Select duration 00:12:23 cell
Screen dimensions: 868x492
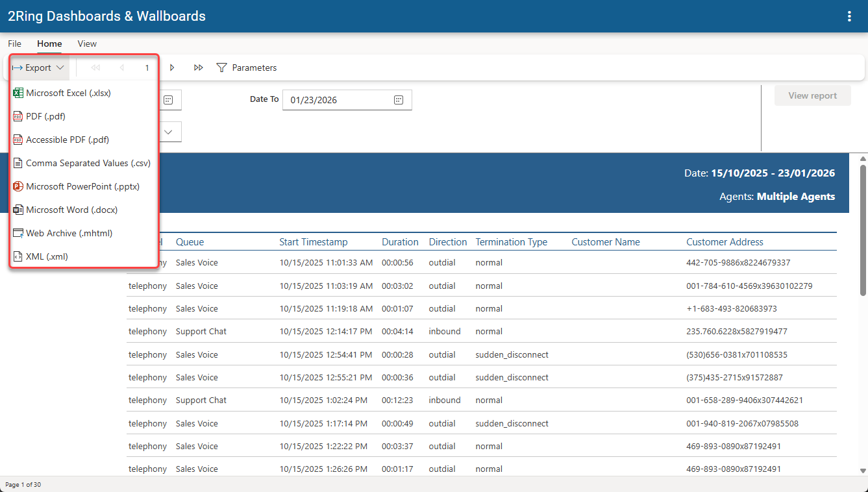397,400
